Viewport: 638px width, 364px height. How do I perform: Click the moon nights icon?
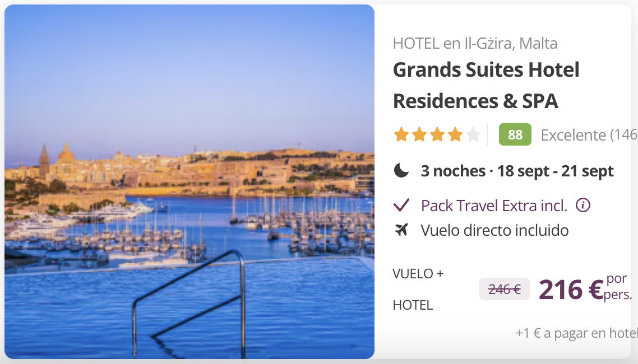[x=401, y=171]
